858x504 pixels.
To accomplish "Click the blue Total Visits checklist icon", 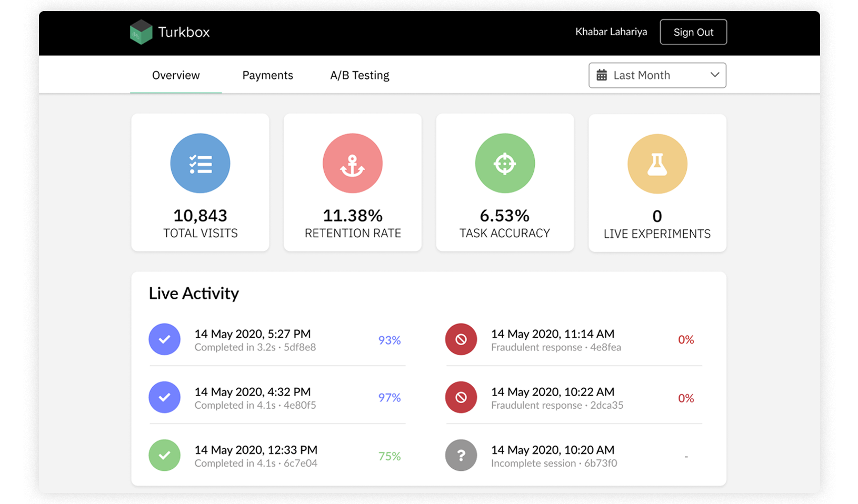I will click(x=200, y=164).
